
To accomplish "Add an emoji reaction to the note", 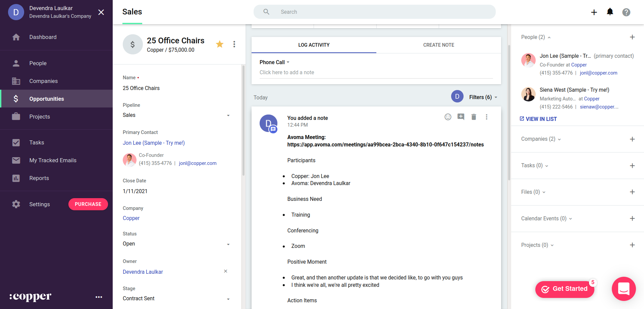I will pos(448,117).
